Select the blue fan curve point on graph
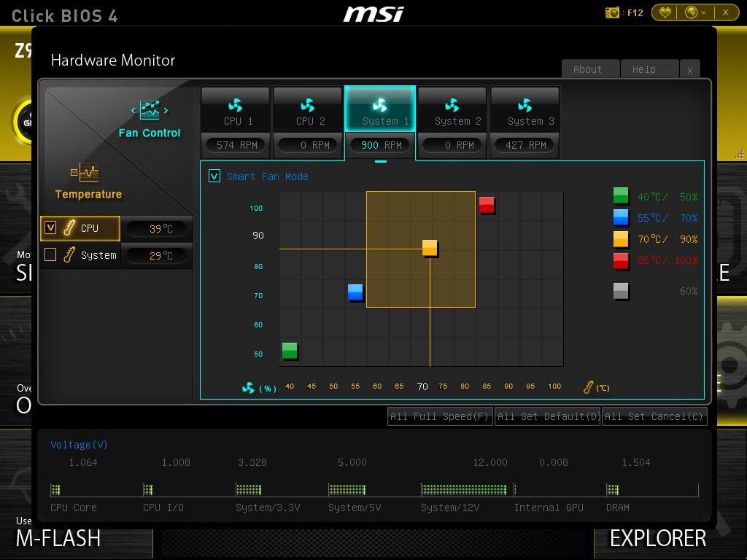The image size is (747, 560). click(x=355, y=292)
